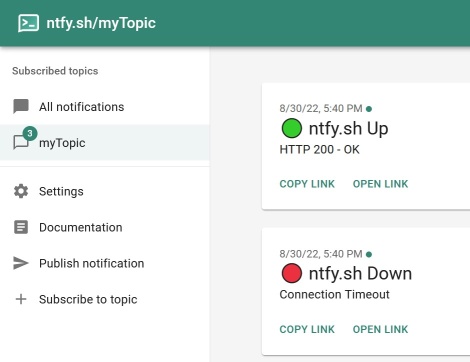Click the ntfy terminal logo icon
The width and height of the screenshot is (470, 362).
(x=28, y=23)
